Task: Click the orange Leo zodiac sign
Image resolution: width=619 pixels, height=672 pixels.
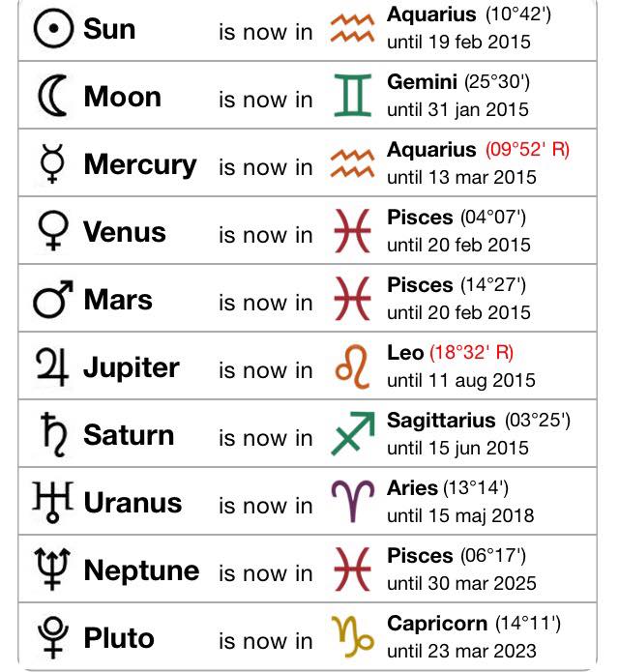Action: [x=352, y=366]
